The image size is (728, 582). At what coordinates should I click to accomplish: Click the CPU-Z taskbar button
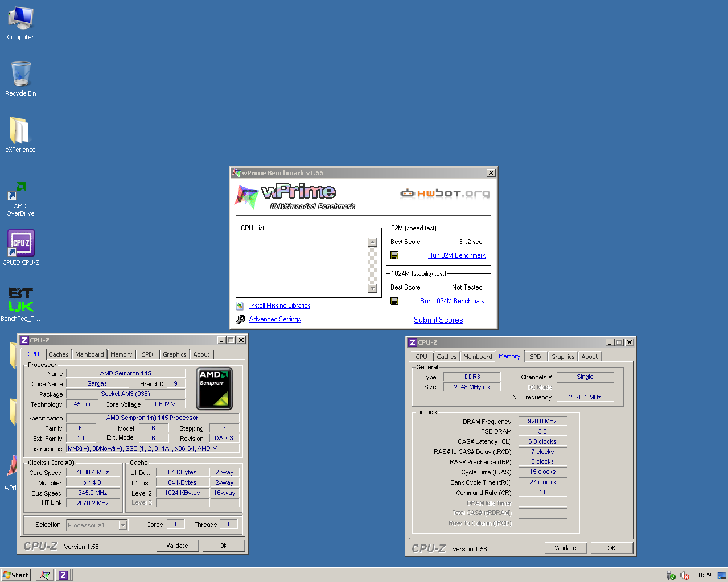(63, 575)
